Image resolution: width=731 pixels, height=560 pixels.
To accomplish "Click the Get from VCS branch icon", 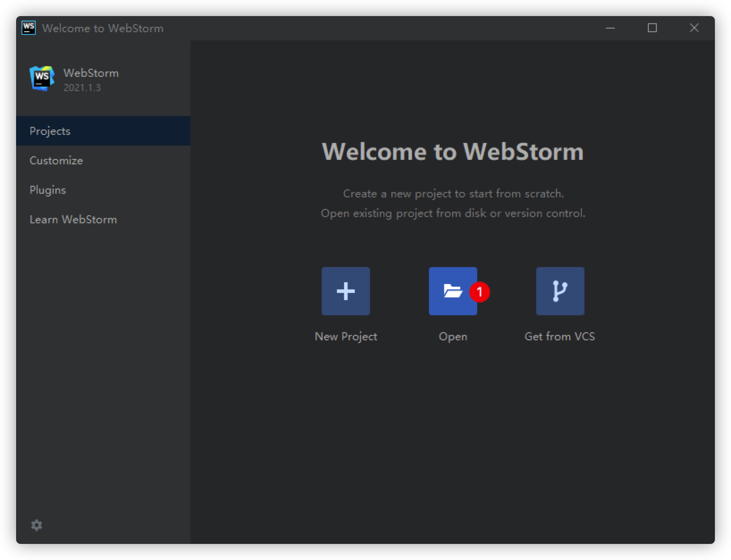I will click(560, 291).
